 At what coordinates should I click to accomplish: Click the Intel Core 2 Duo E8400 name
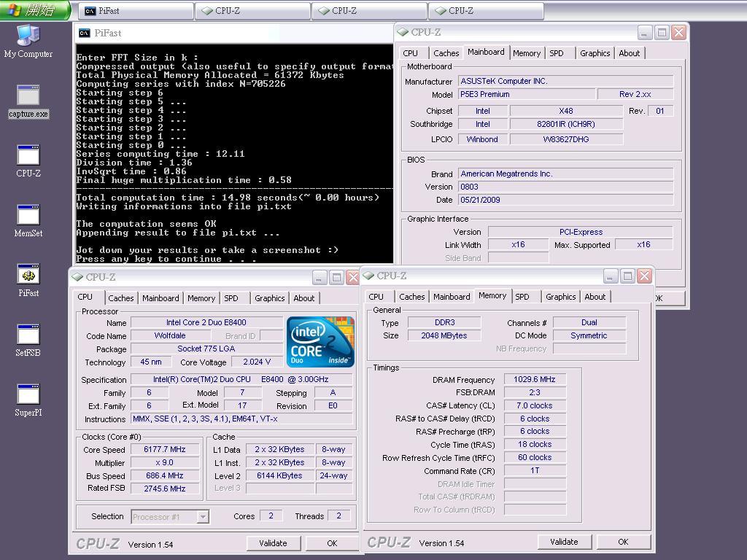206,322
